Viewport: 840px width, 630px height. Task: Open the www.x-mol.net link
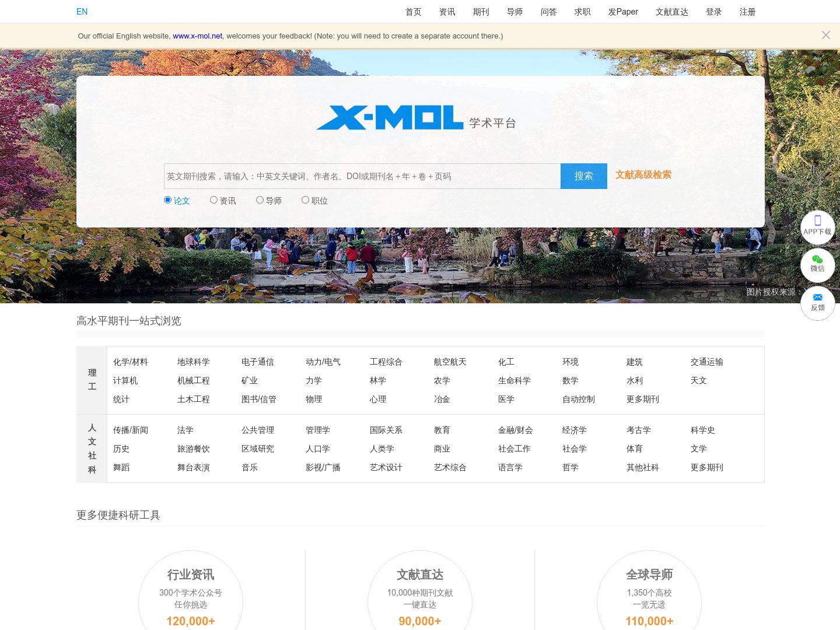197,36
